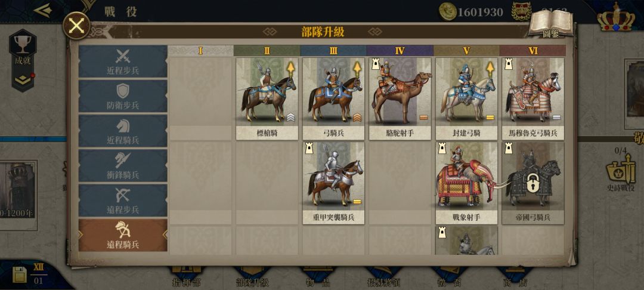Click the upgrade arrow on 標槍騎

tap(291, 70)
